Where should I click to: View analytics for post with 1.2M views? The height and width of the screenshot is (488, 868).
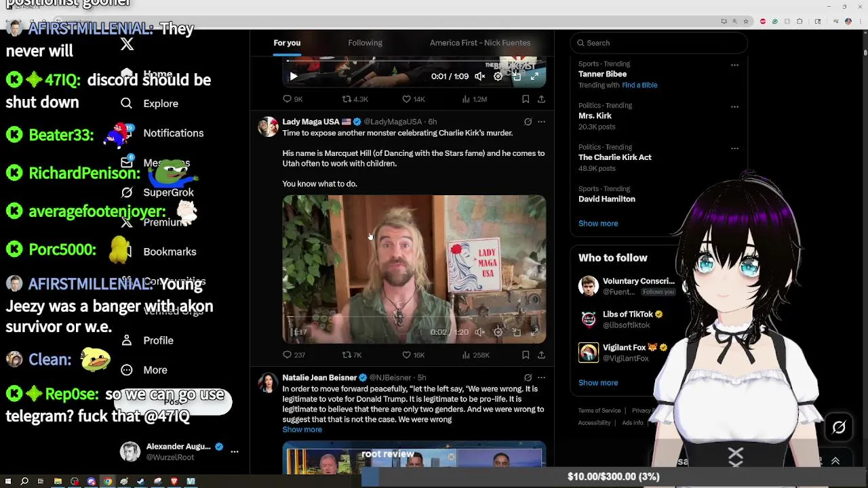pos(474,99)
